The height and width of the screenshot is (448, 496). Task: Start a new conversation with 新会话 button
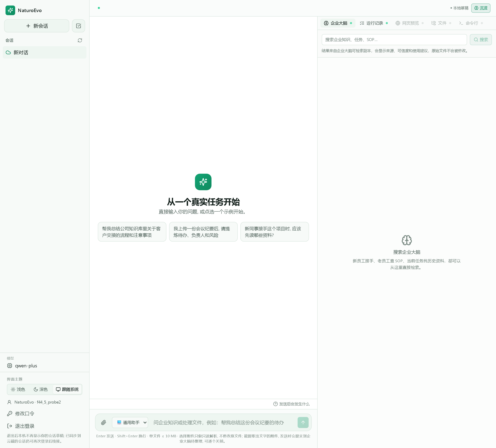click(37, 26)
